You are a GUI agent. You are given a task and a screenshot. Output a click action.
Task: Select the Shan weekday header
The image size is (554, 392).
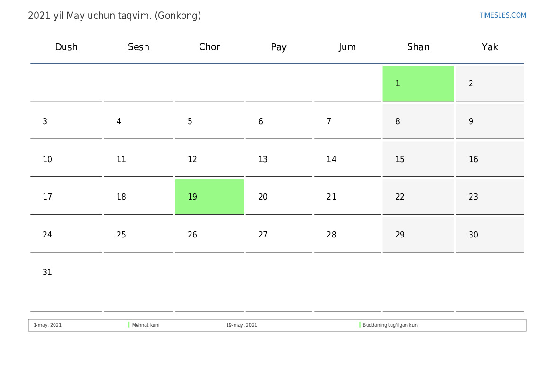418,47
